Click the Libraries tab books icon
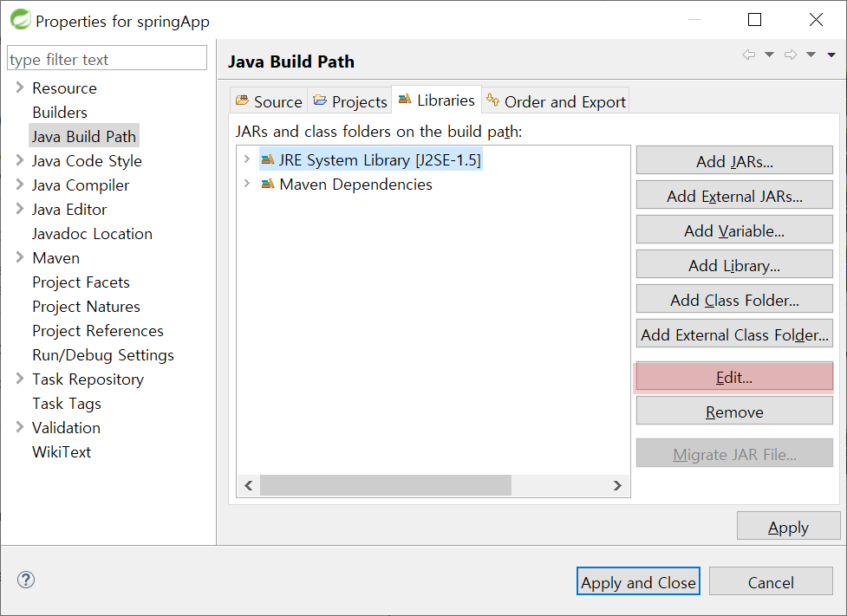Image resolution: width=847 pixels, height=616 pixels. [x=405, y=99]
